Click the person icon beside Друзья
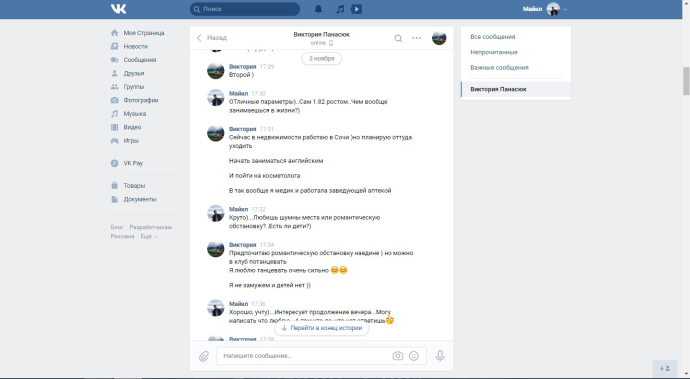 114,74
